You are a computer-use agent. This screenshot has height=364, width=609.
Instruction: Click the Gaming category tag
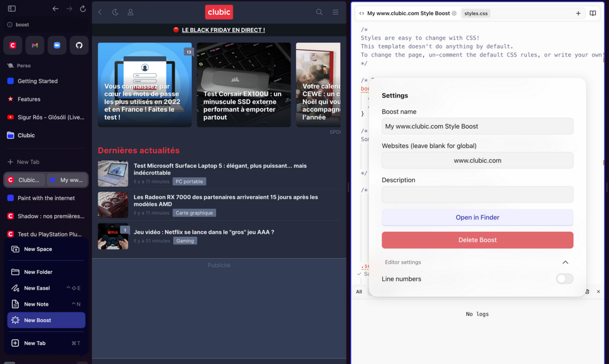[185, 241]
